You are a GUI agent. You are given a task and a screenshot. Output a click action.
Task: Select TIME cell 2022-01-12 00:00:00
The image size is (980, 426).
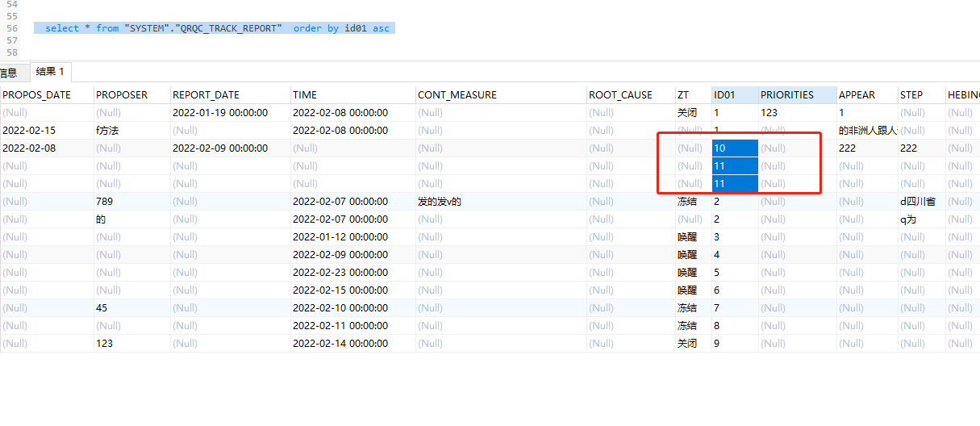(352, 236)
